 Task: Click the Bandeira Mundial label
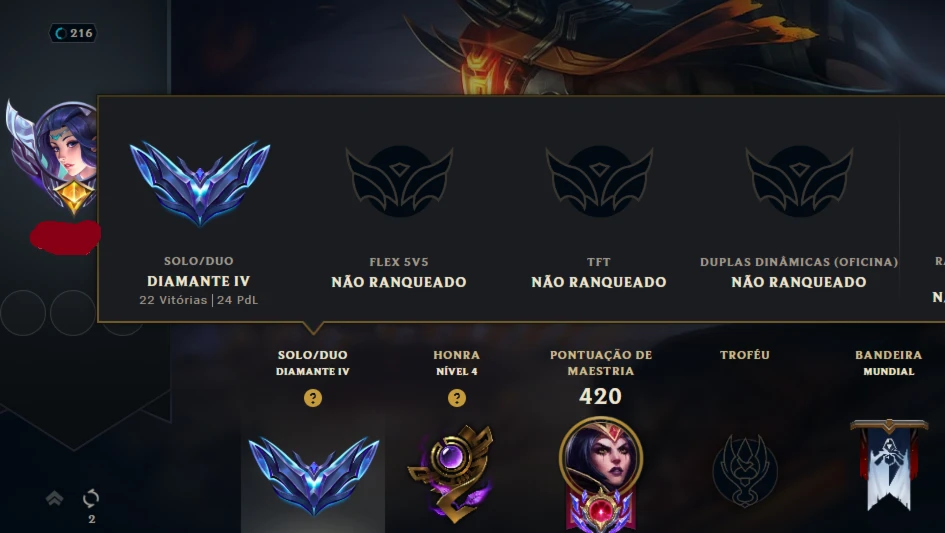pyautogui.click(x=889, y=362)
